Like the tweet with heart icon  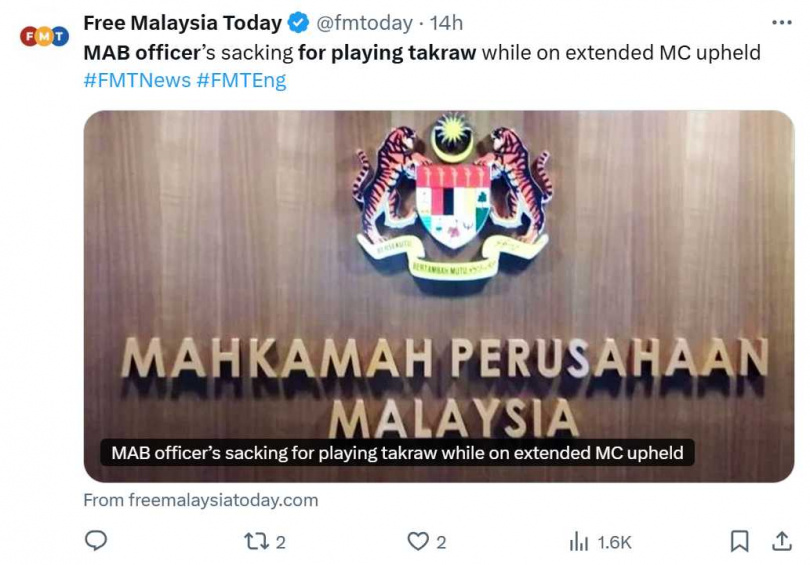point(418,542)
